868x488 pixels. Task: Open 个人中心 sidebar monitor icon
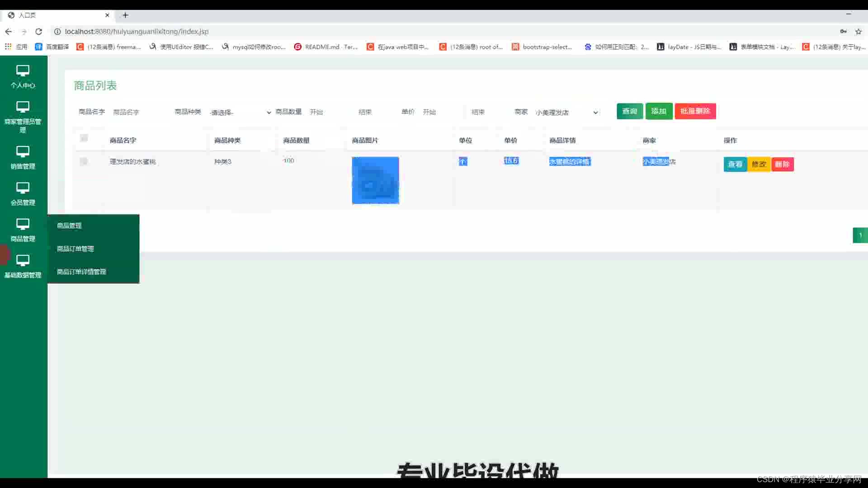23,71
